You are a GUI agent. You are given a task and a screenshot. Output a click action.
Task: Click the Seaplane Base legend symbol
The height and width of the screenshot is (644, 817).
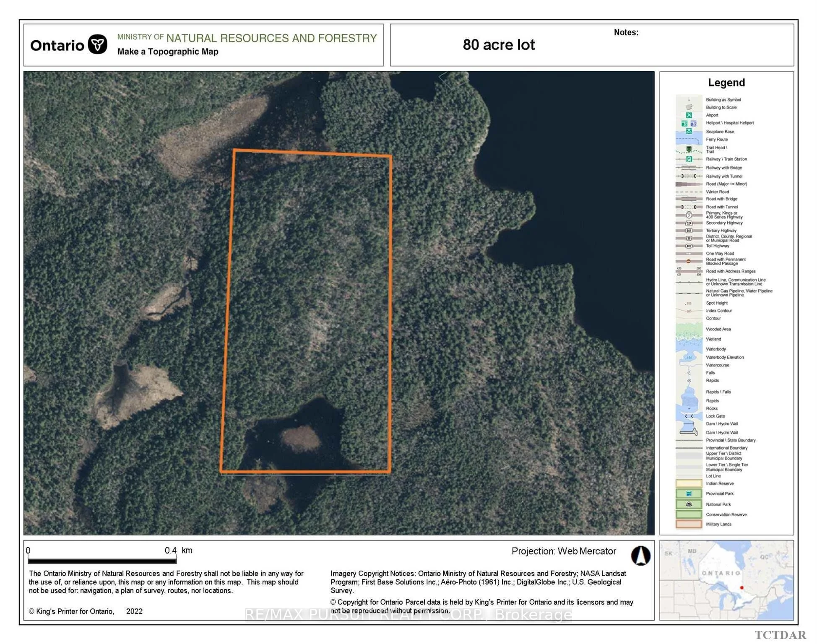coord(689,131)
